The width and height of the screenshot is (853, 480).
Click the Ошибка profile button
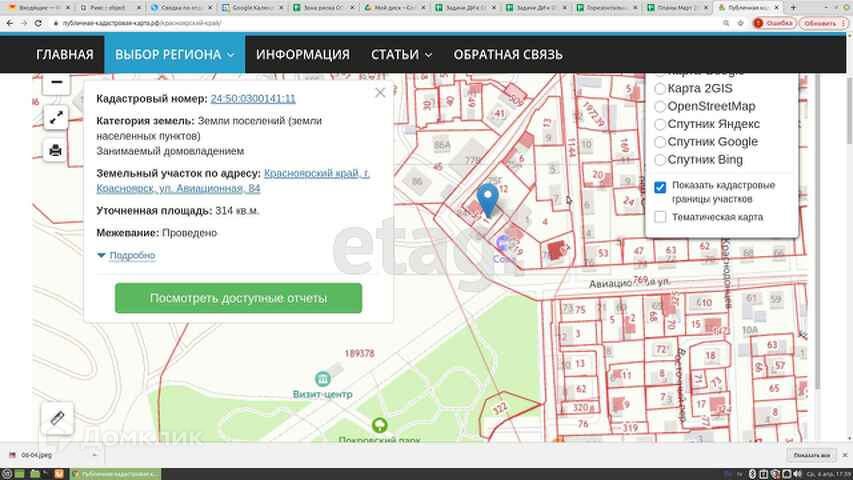775,23
